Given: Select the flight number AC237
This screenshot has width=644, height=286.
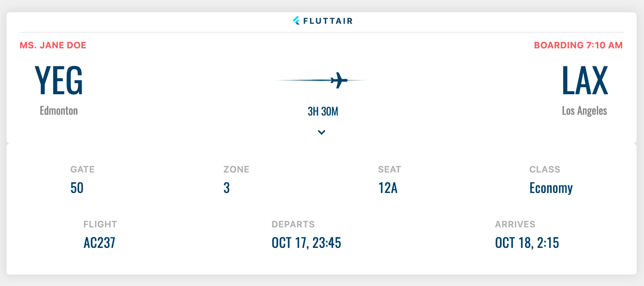Looking at the screenshot, I should 99,243.
